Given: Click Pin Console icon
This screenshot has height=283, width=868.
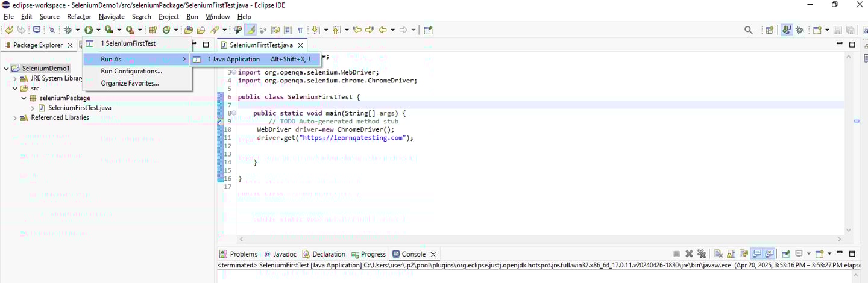Looking at the screenshot, I should click(x=786, y=253).
